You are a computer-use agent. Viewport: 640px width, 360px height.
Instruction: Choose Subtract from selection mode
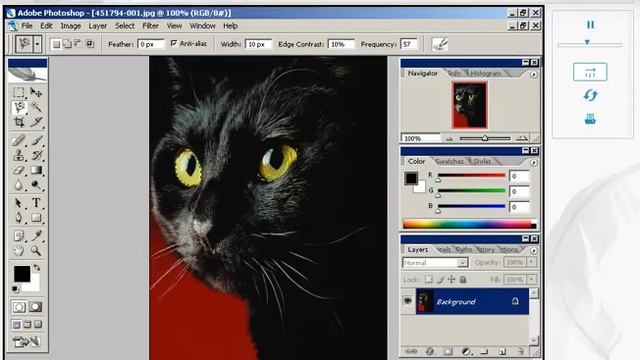[78, 44]
